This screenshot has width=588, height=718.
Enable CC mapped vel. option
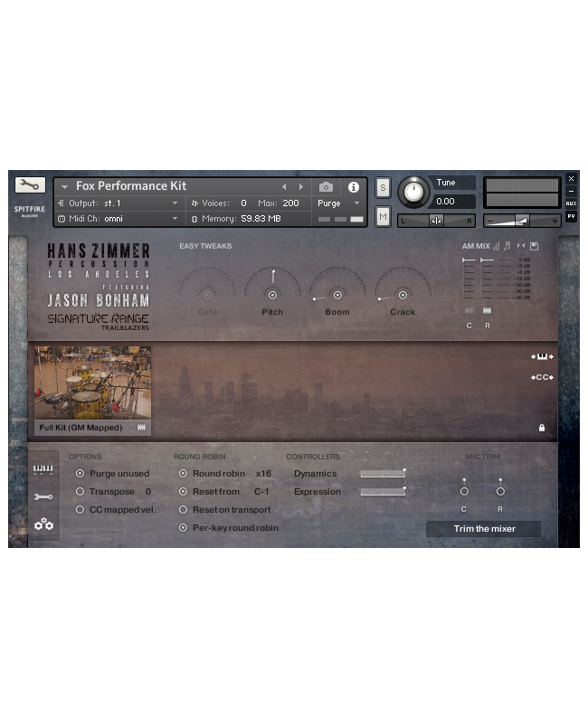(x=81, y=510)
